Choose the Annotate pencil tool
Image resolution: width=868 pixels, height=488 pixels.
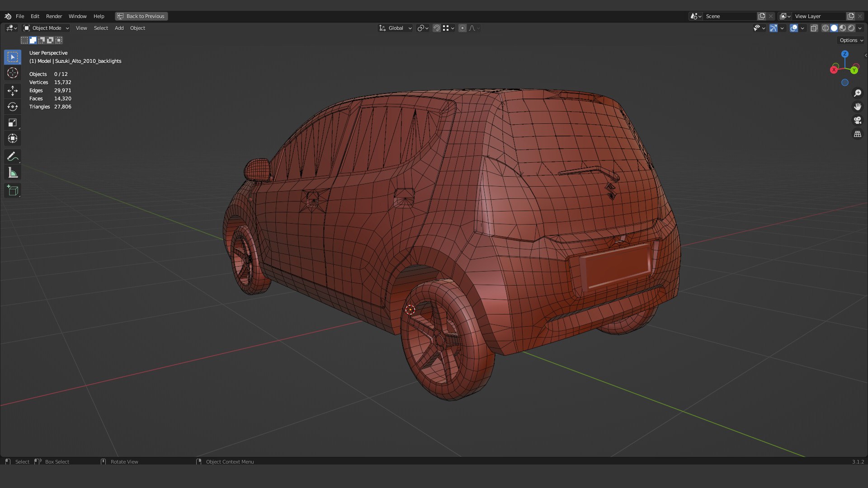(13, 157)
